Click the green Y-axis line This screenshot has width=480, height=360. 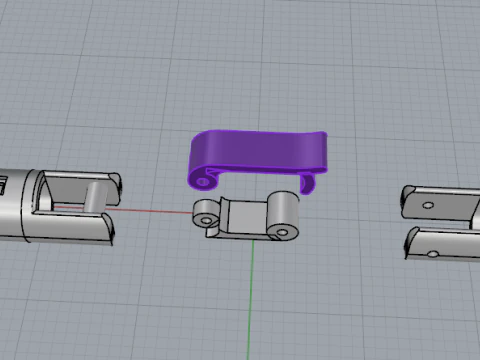tap(250, 300)
